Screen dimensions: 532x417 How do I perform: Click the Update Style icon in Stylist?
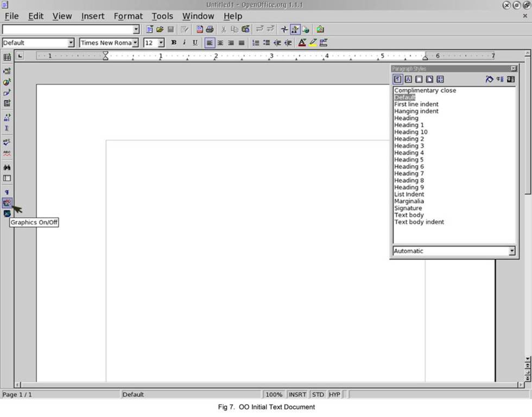(511, 79)
